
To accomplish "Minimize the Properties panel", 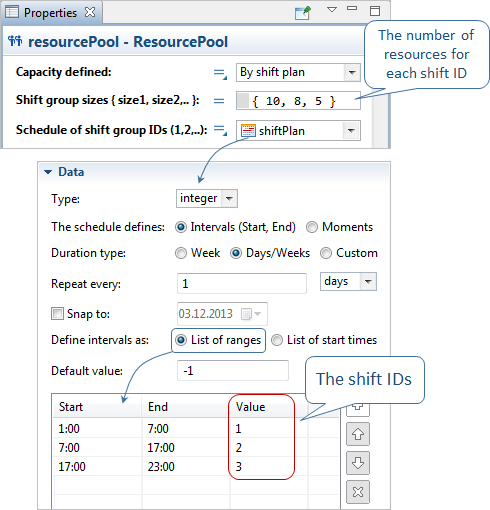I will coord(352,8).
